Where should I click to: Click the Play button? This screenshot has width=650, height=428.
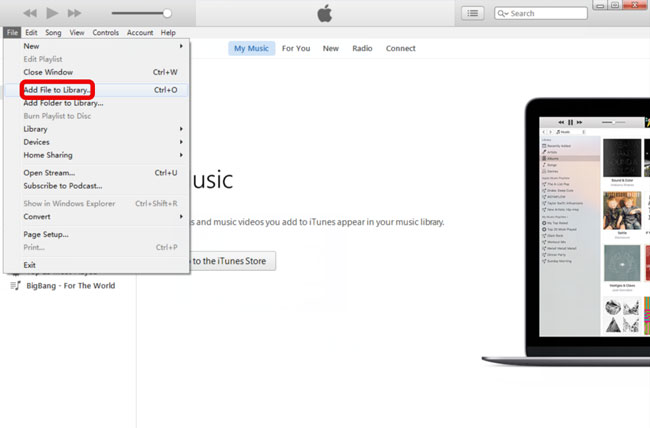point(52,13)
